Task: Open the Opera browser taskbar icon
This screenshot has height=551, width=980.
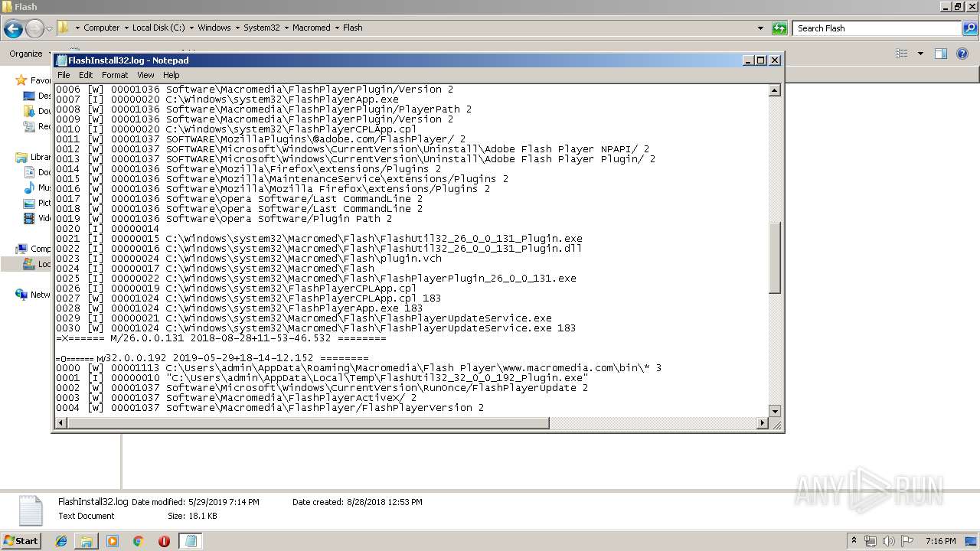Action: coord(164,541)
